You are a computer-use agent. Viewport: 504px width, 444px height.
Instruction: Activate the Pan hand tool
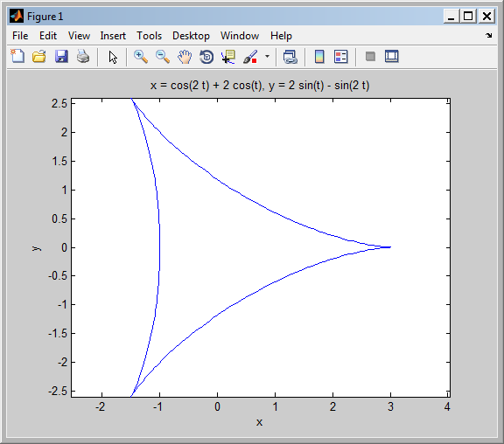pos(185,57)
